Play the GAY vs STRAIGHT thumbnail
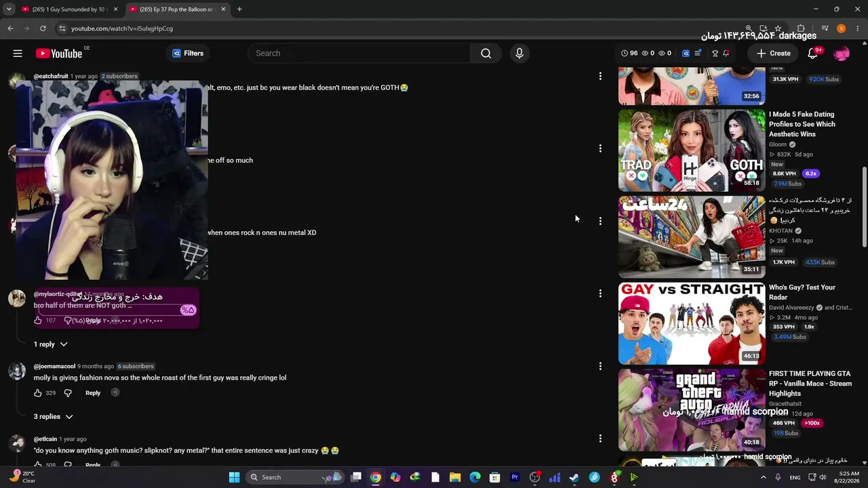 692,323
